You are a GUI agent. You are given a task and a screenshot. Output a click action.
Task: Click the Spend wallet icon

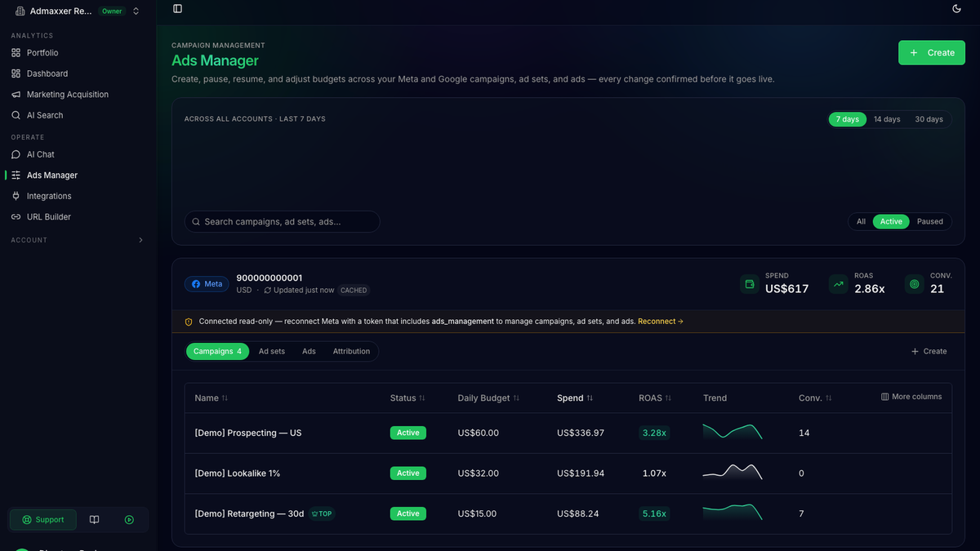click(x=749, y=284)
